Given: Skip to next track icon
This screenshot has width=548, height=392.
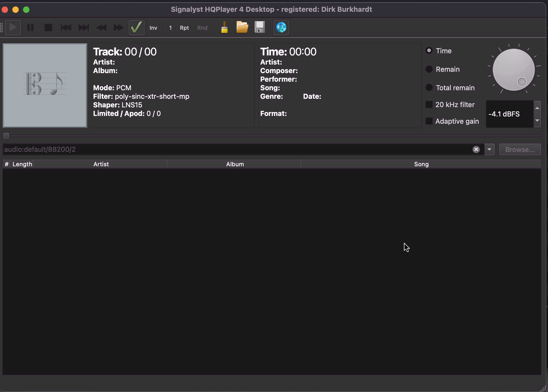Looking at the screenshot, I should click(84, 28).
